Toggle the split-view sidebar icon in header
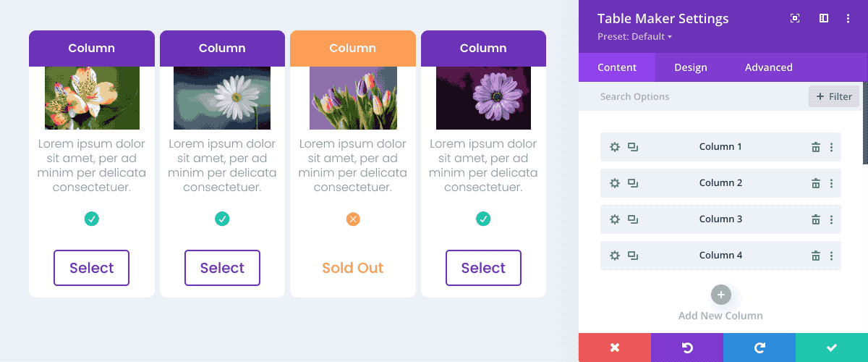Screen dimensions: 868x362 pos(823,19)
